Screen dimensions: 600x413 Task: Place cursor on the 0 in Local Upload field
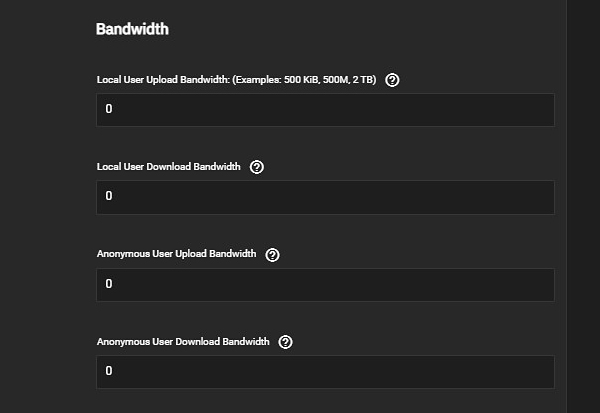click(108, 109)
